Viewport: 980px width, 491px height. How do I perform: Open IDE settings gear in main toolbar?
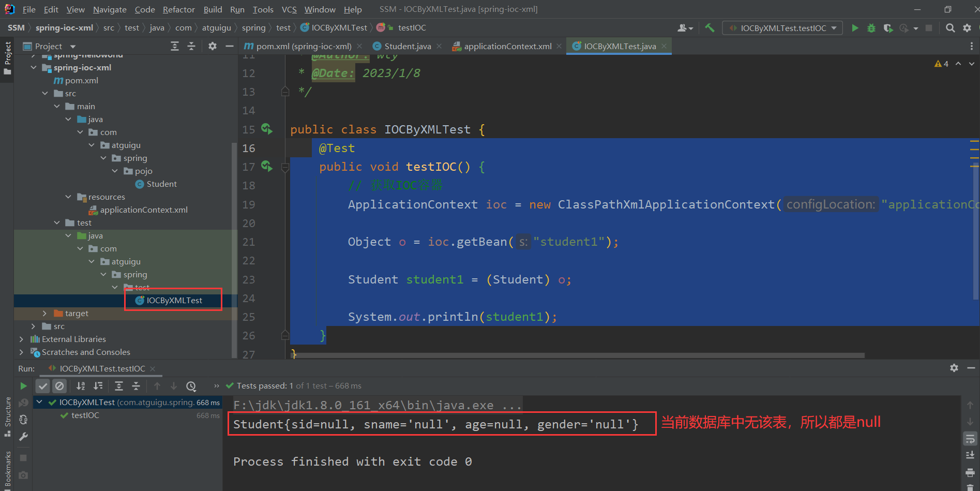(x=967, y=28)
